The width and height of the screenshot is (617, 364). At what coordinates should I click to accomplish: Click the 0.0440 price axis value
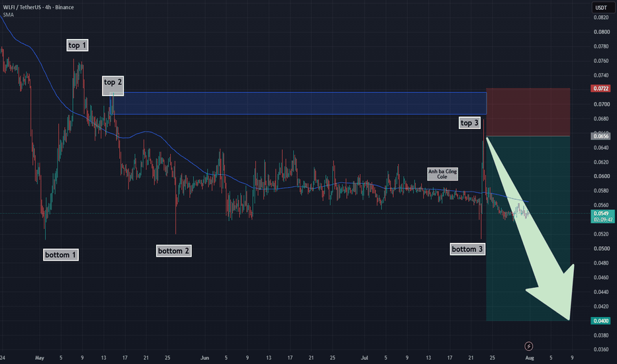[x=601, y=292]
